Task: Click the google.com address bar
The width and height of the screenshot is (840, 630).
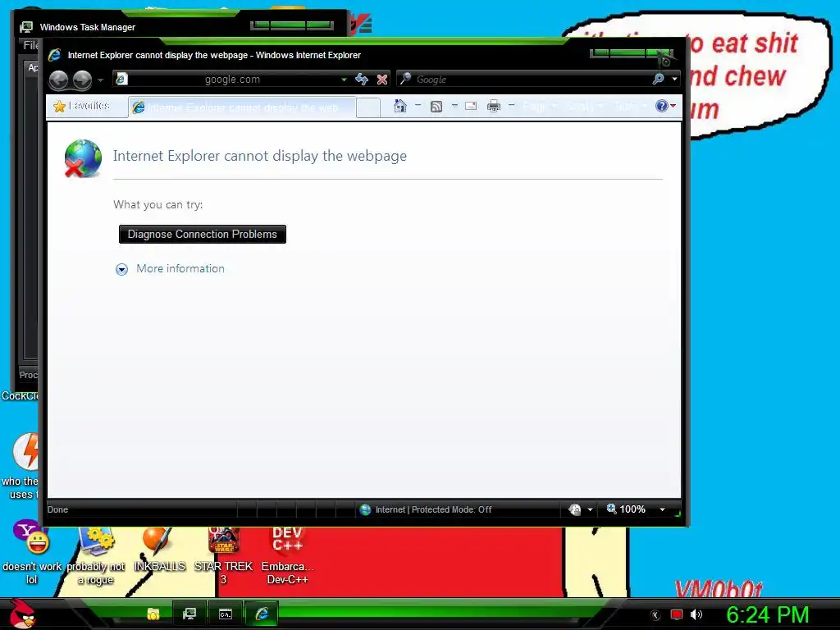Action: (x=231, y=80)
